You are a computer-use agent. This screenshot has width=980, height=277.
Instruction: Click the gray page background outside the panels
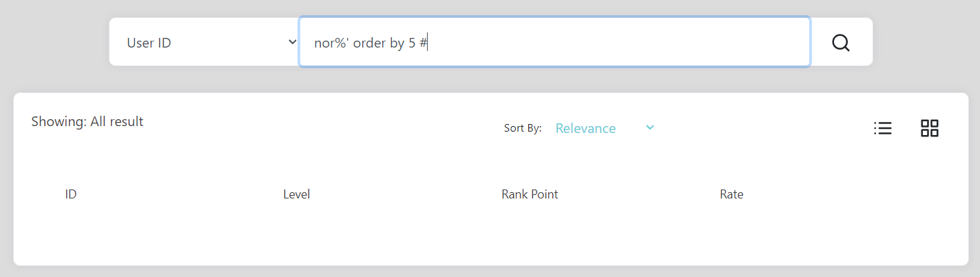point(55,41)
